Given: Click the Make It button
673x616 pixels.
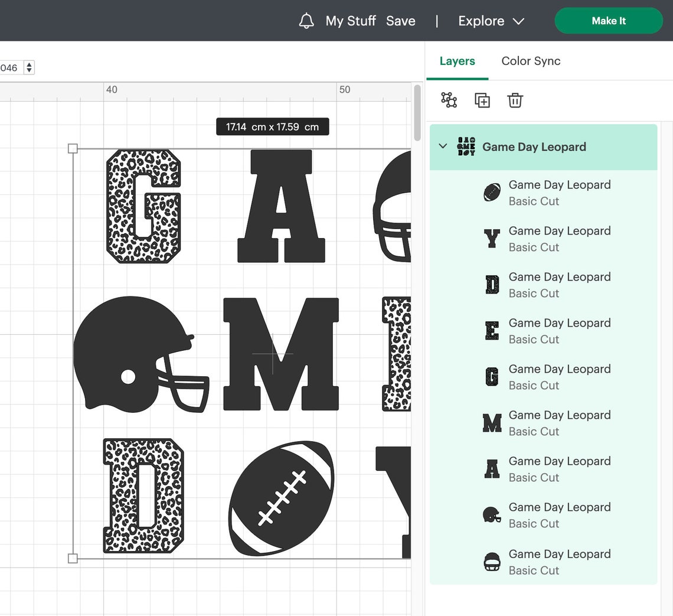Looking at the screenshot, I should click(x=609, y=20).
